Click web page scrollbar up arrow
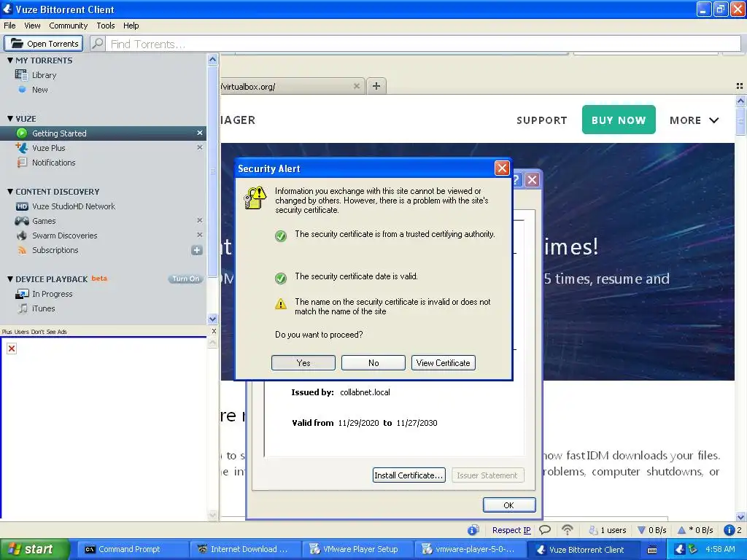 (x=740, y=101)
